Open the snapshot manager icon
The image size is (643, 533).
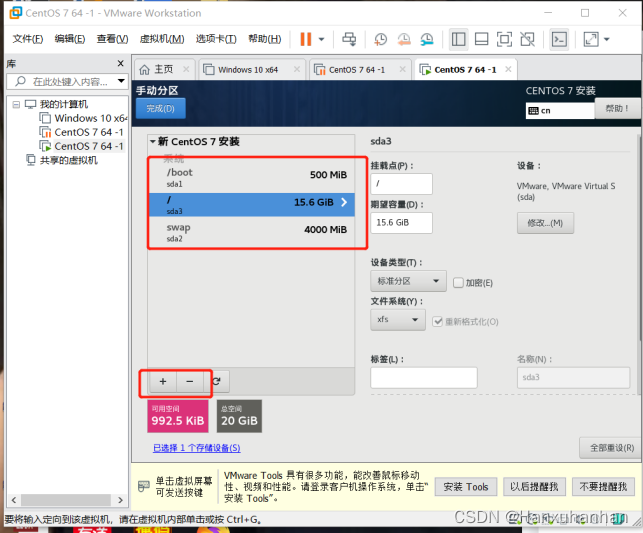tap(427, 39)
